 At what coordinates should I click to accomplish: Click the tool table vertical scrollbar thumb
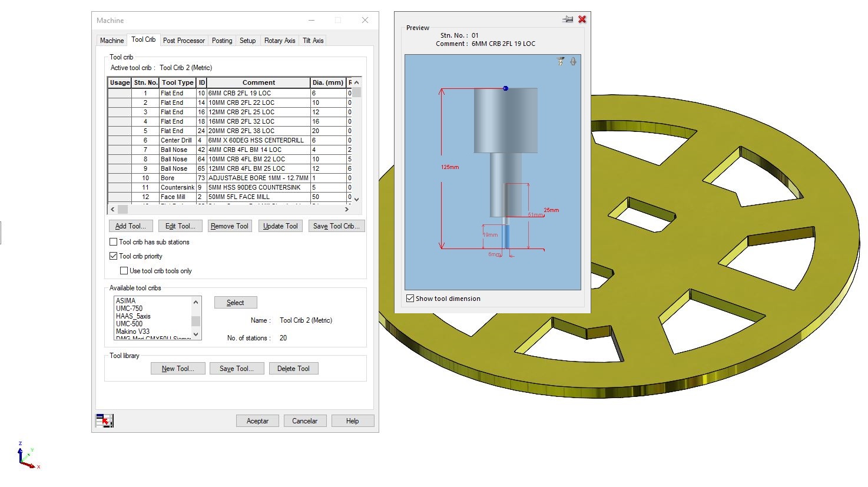coord(357,92)
